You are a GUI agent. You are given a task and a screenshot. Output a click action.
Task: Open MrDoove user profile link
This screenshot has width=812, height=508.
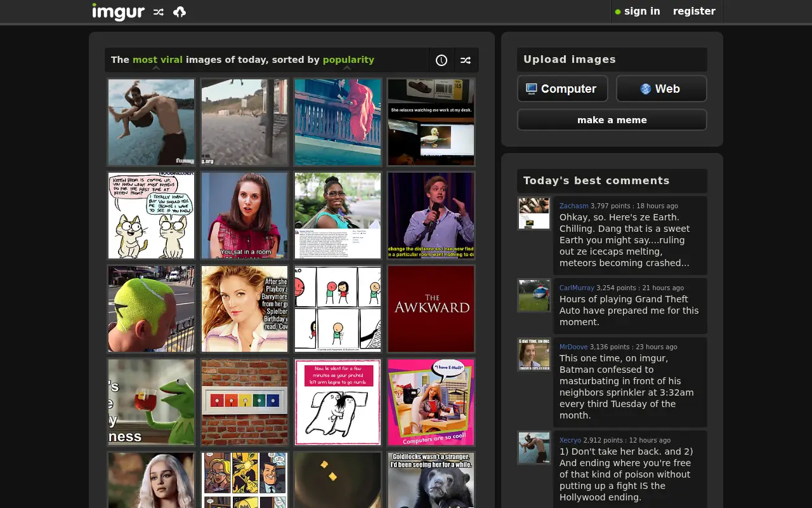573,347
